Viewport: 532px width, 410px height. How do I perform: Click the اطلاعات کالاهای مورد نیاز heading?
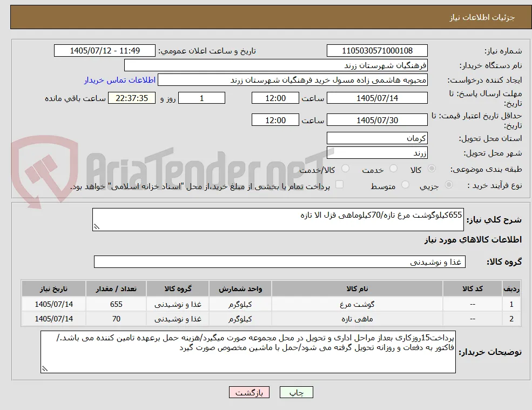tap(473, 240)
